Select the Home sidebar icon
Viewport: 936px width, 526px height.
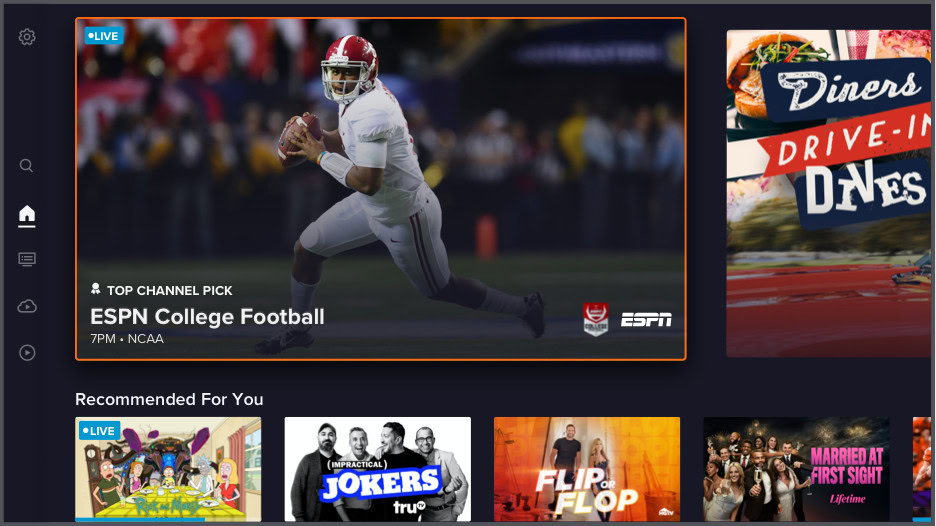click(x=27, y=216)
